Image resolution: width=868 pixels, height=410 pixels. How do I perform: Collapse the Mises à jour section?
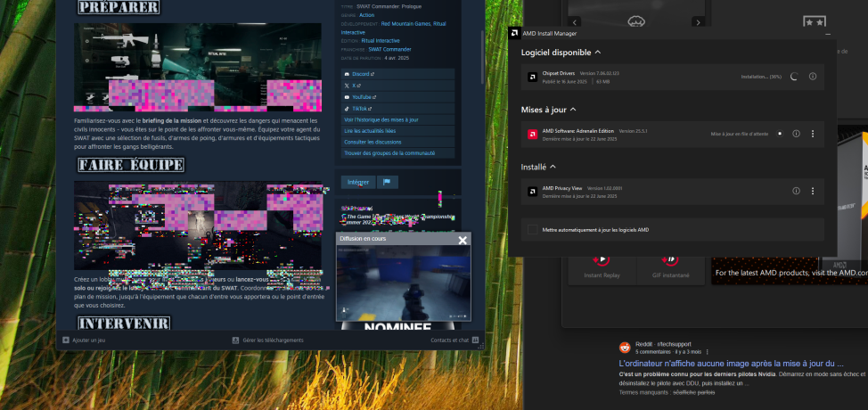point(573,110)
